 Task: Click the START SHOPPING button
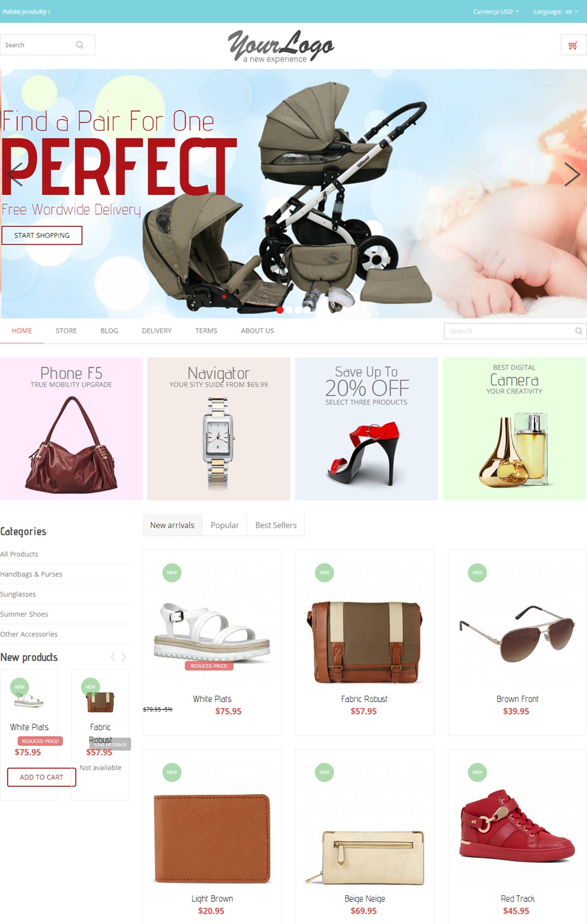(42, 235)
